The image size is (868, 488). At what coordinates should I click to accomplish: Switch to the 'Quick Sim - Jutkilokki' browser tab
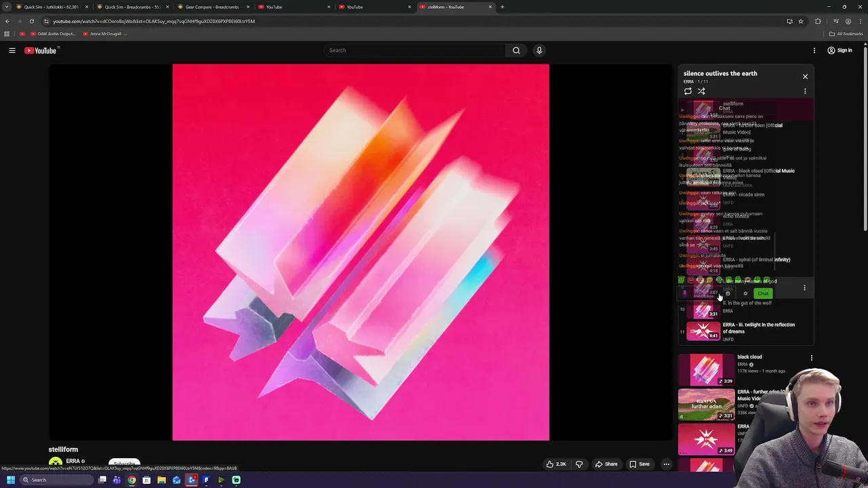click(53, 7)
